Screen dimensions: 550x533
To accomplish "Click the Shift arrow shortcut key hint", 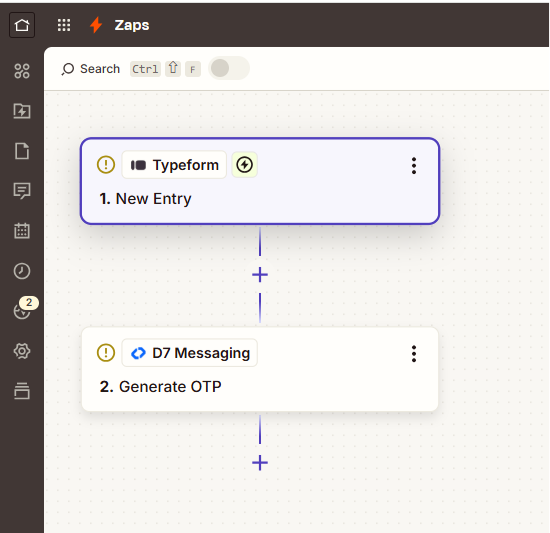I will point(173,68).
